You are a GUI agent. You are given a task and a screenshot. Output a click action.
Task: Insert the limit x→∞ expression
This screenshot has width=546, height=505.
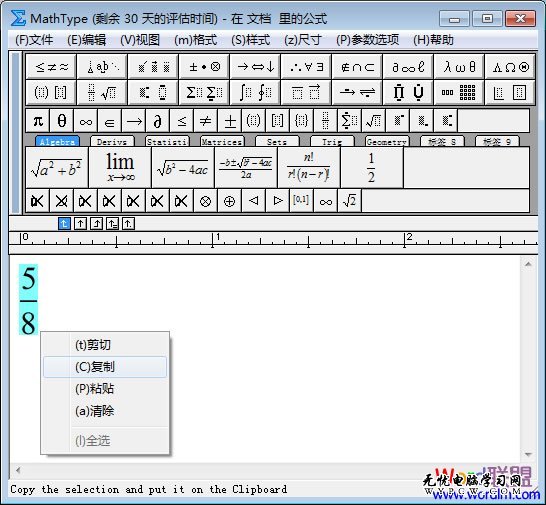coord(120,168)
